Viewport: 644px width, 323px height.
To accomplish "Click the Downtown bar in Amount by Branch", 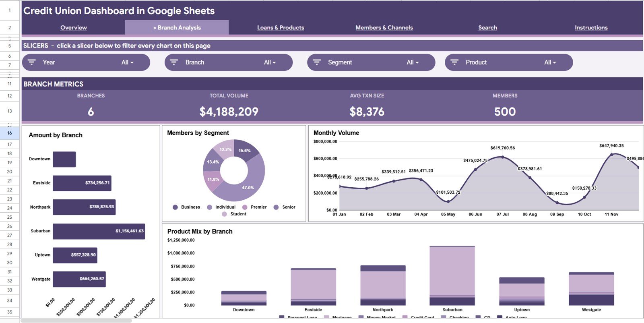I will 64,159.
